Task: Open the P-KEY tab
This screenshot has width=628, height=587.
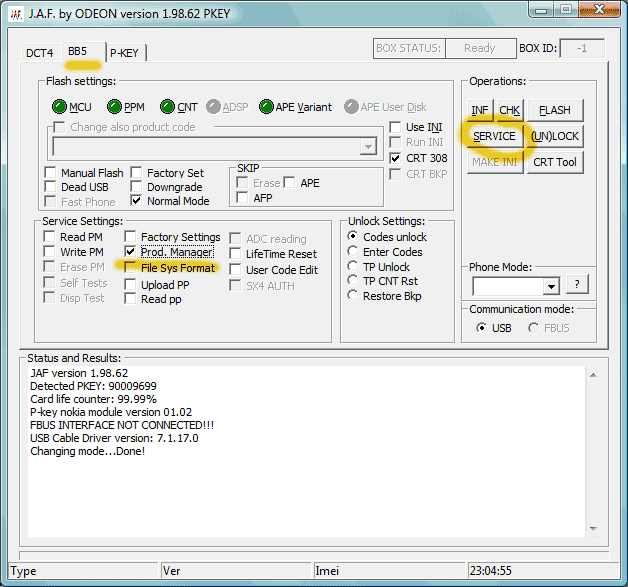Action: tap(125, 53)
